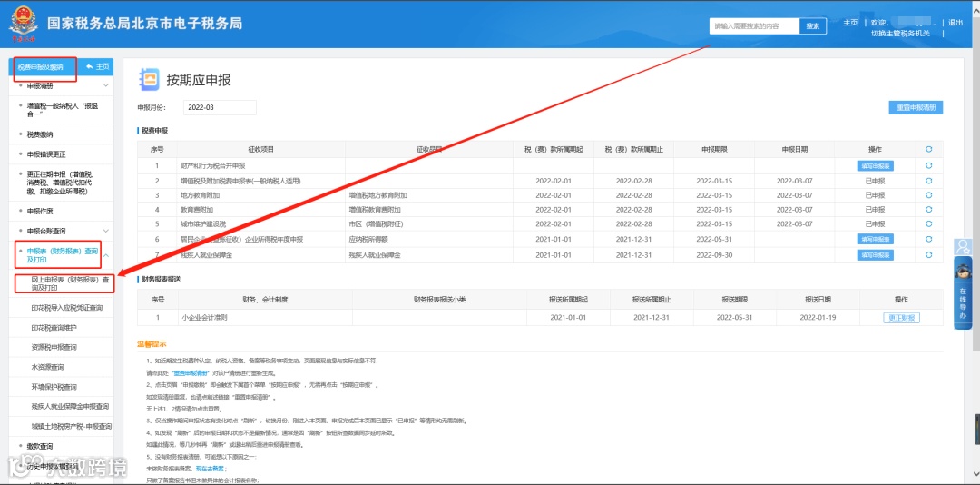Select 印花税导入应税凭证查询 submenu
Screen dimensions: 980x485
(67, 308)
